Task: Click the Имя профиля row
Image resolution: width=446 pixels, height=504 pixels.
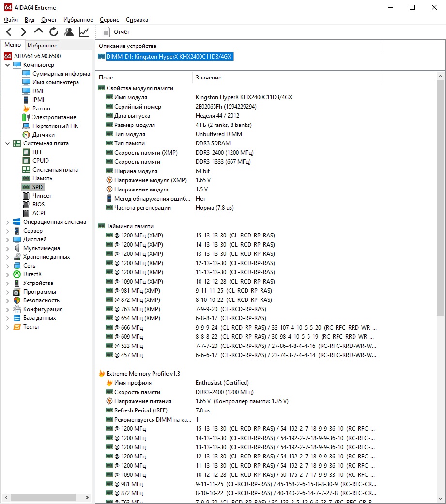Action: pos(238,383)
